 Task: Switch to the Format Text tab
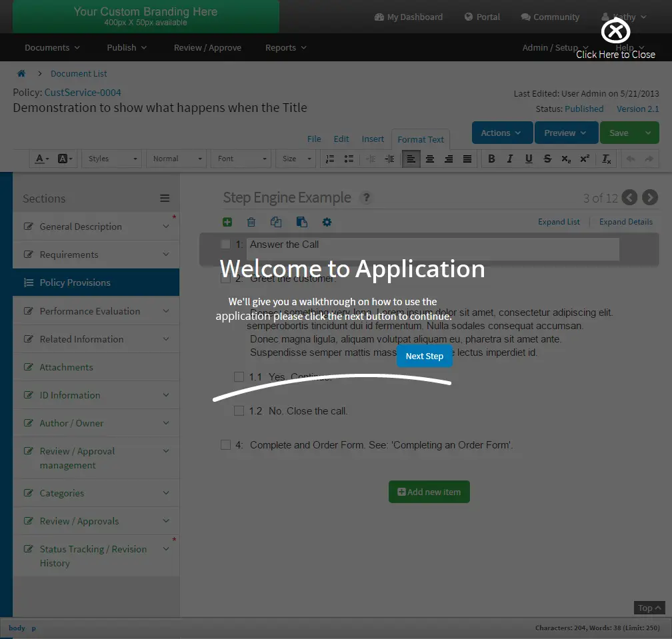click(421, 139)
